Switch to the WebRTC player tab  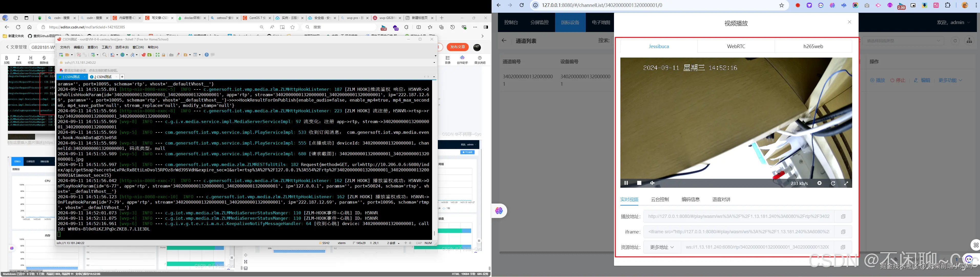click(x=736, y=46)
